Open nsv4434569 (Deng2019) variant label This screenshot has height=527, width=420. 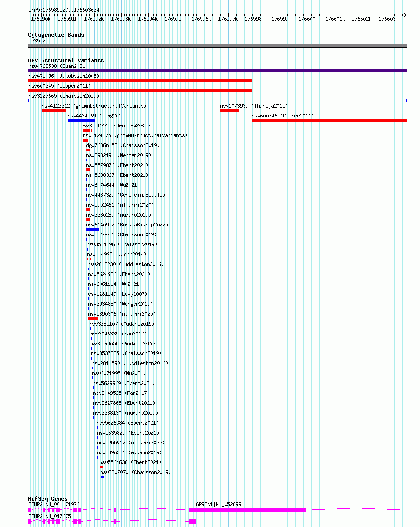point(97,116)
